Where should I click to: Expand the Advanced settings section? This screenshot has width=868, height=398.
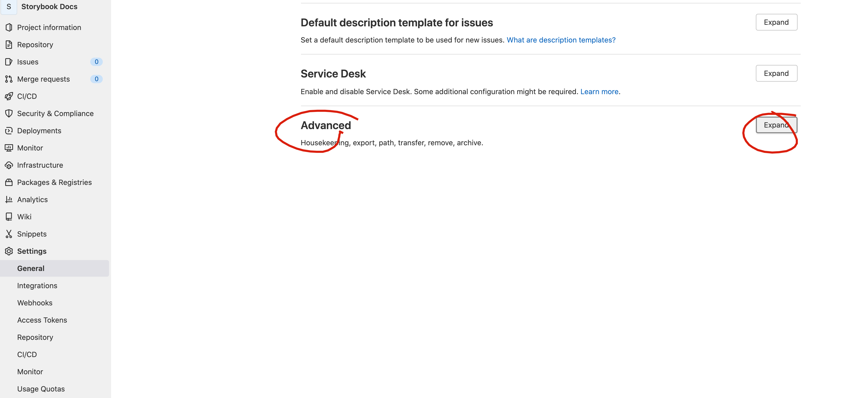point(776,125)
